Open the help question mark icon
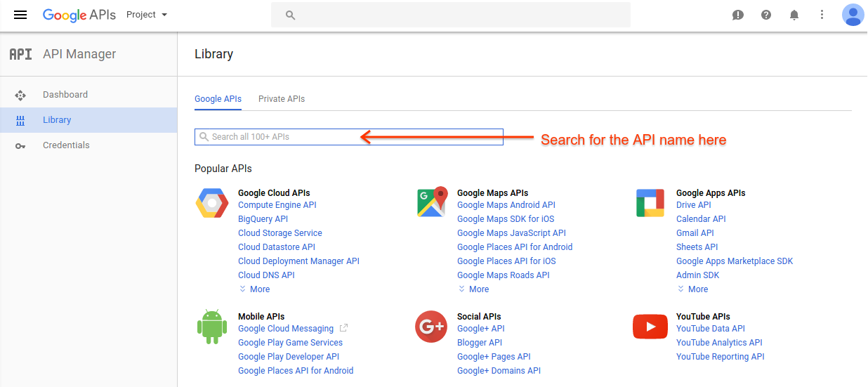Screen dimensions: 868x387 766,15
